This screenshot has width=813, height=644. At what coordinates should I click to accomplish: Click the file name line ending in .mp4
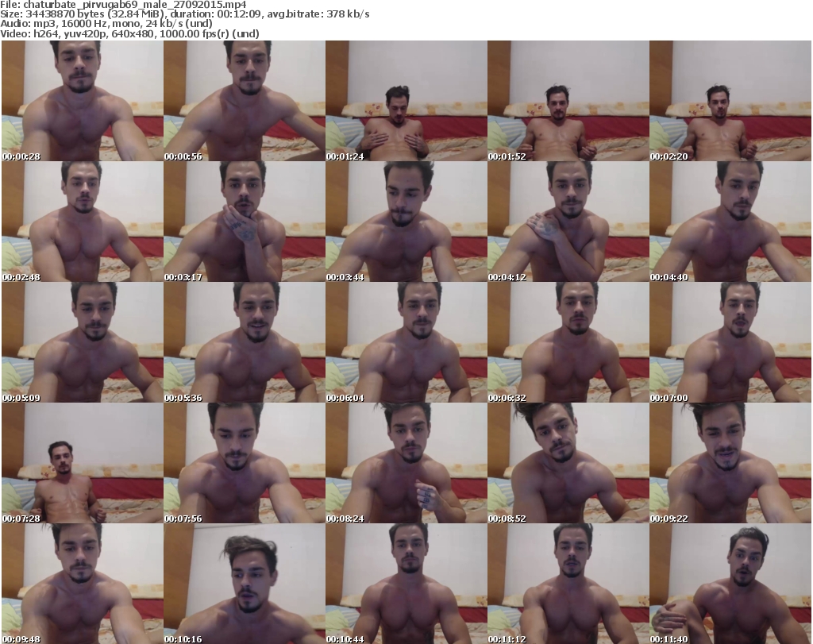point(123,5)
